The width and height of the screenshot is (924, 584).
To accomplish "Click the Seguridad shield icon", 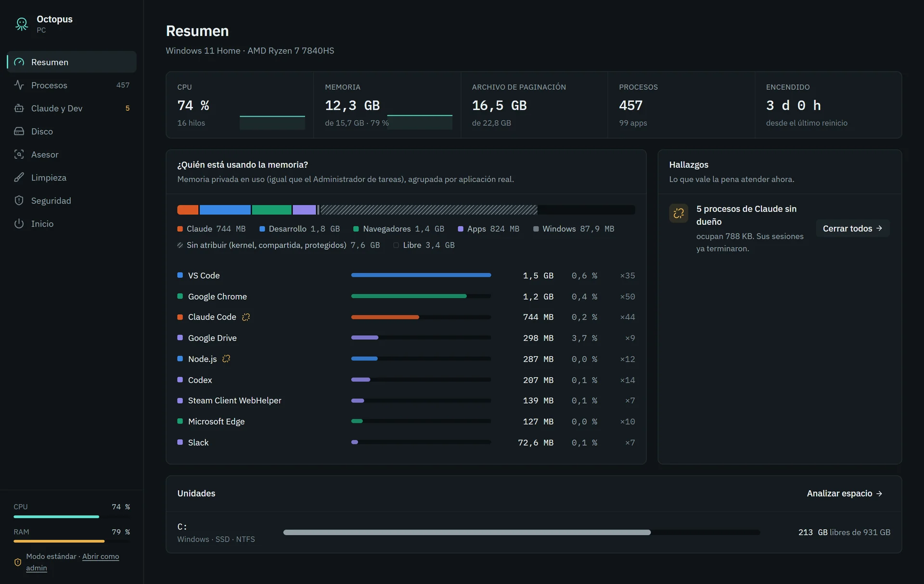I will pos(19,201).
